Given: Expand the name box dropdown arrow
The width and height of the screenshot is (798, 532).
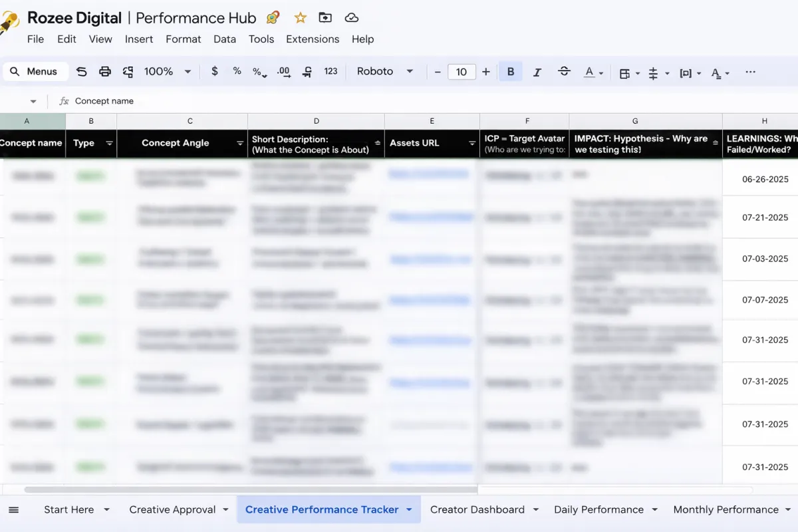Looking at the screenshot, I should pos(33,102).
